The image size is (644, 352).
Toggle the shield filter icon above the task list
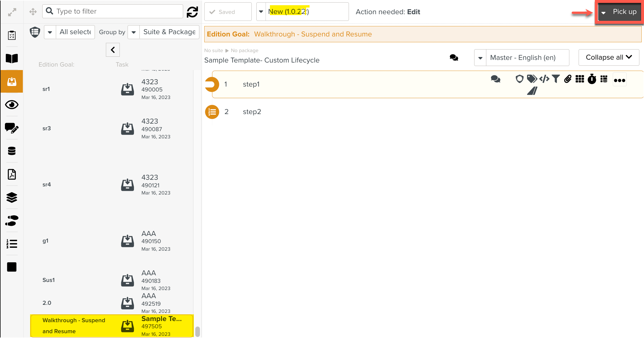coord(35,32)
